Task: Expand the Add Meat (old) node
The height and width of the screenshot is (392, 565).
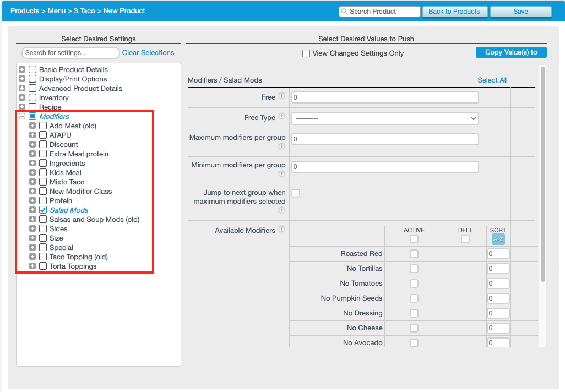Action: pos(32,126)
